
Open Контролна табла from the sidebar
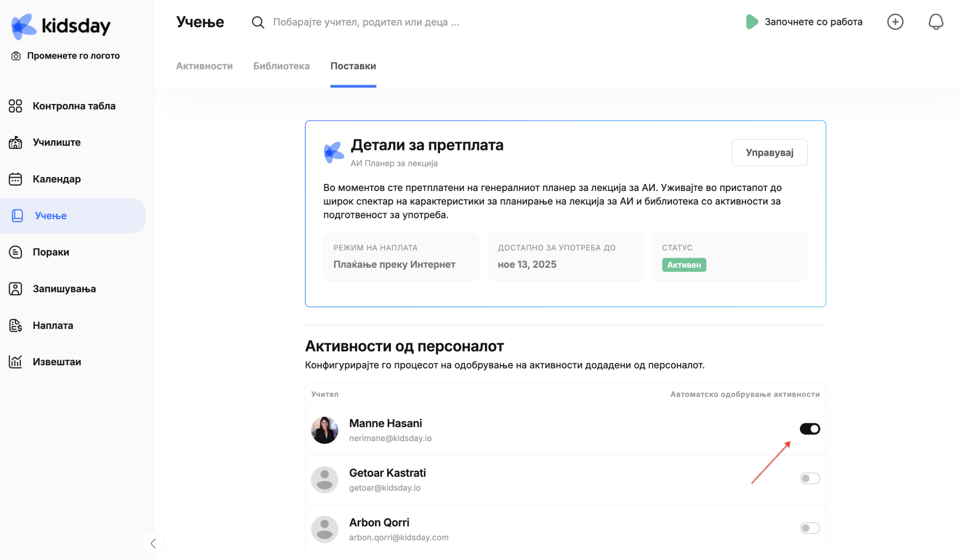(74, 106)
